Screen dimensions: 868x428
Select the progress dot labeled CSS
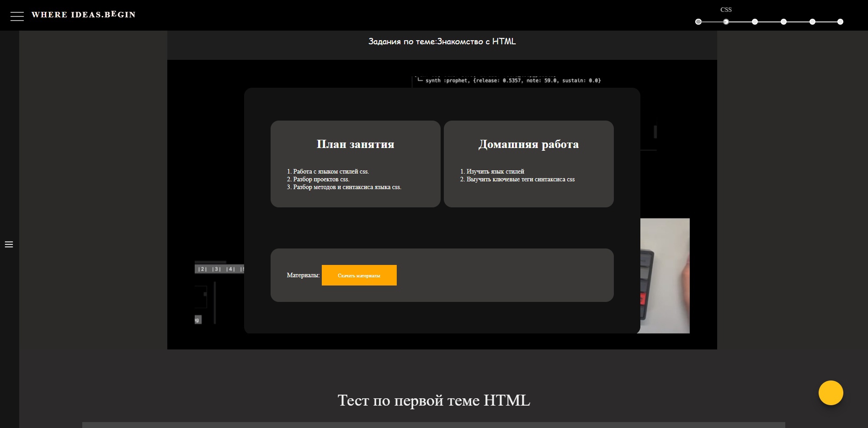tap(726, 21)
